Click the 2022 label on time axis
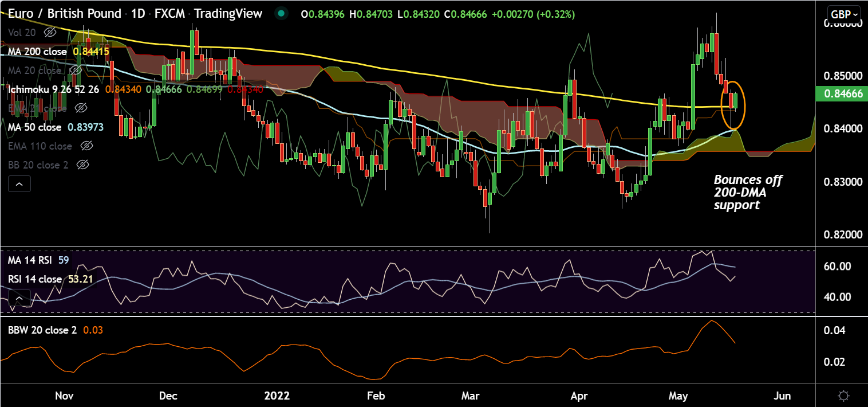 pos(277,396)
